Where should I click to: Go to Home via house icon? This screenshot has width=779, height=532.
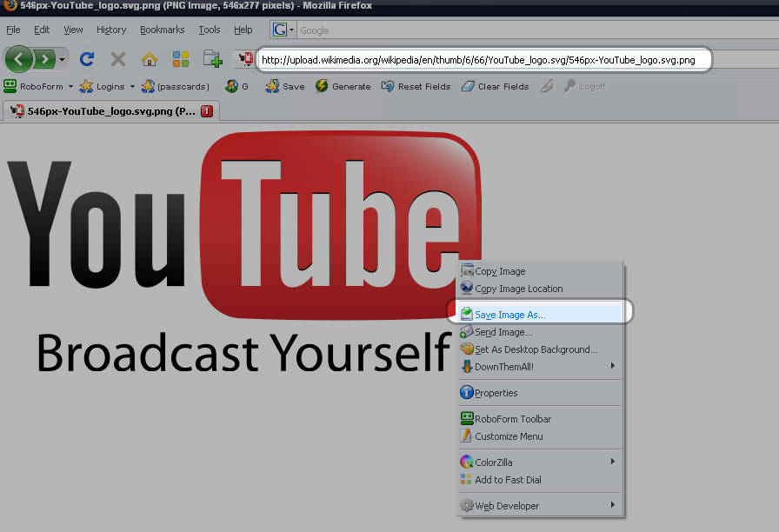[150, 59]
